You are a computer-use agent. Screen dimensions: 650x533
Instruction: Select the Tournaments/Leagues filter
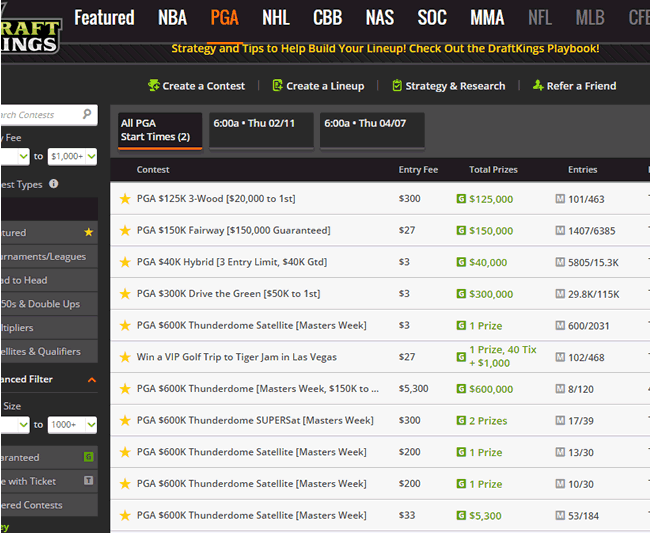pyautogui.click(x=49, y=256)
